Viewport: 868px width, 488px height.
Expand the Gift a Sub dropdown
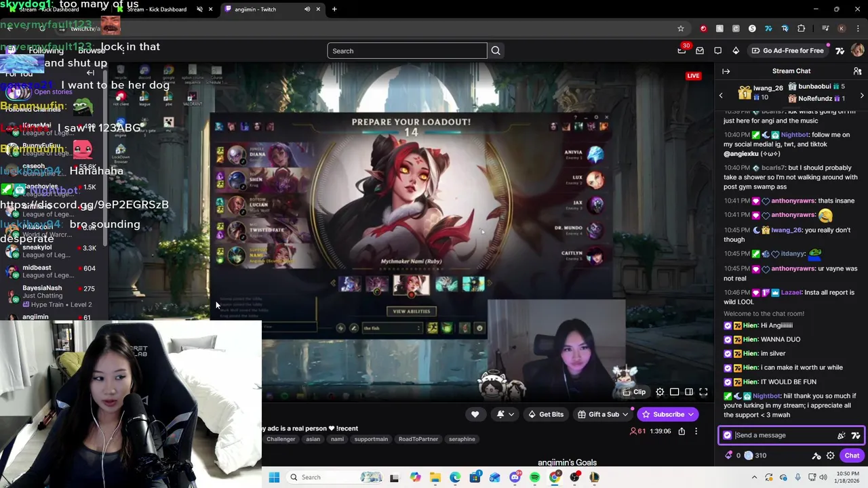(x=625, y=414)
